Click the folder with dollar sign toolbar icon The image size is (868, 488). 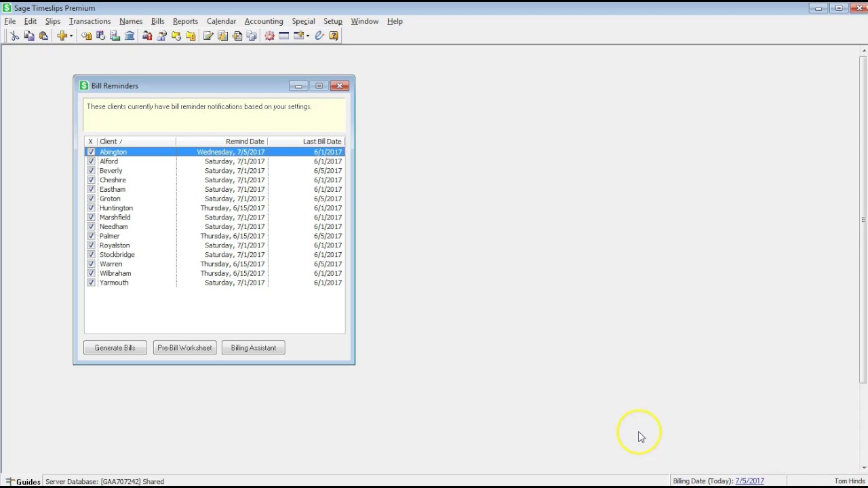tap(191, 36)
